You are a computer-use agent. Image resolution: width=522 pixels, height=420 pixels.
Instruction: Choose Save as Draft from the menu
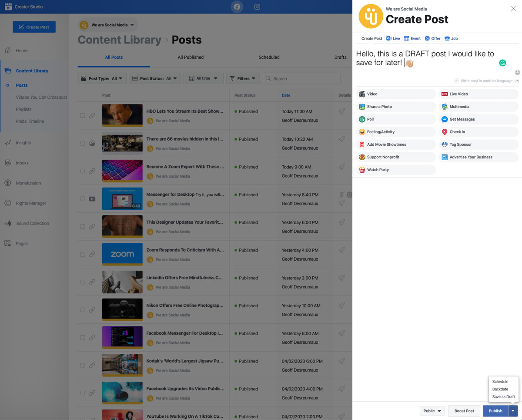point(503,396)
